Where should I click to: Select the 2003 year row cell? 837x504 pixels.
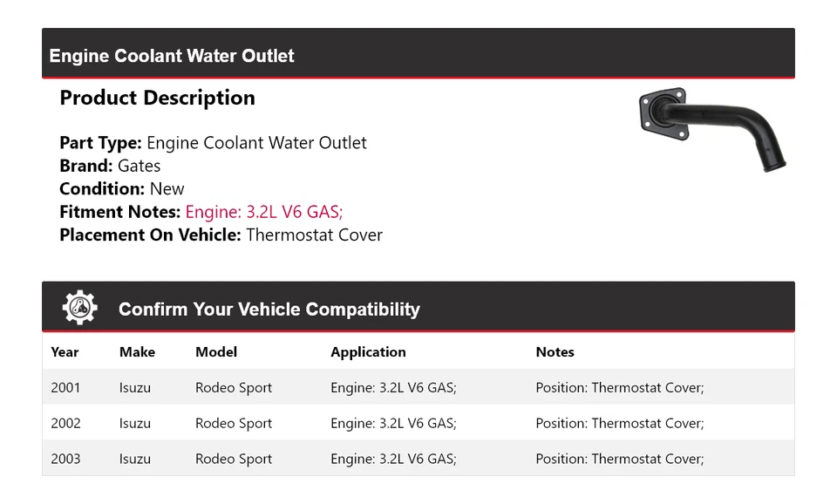pyautogui.click(x=65, y=460)
